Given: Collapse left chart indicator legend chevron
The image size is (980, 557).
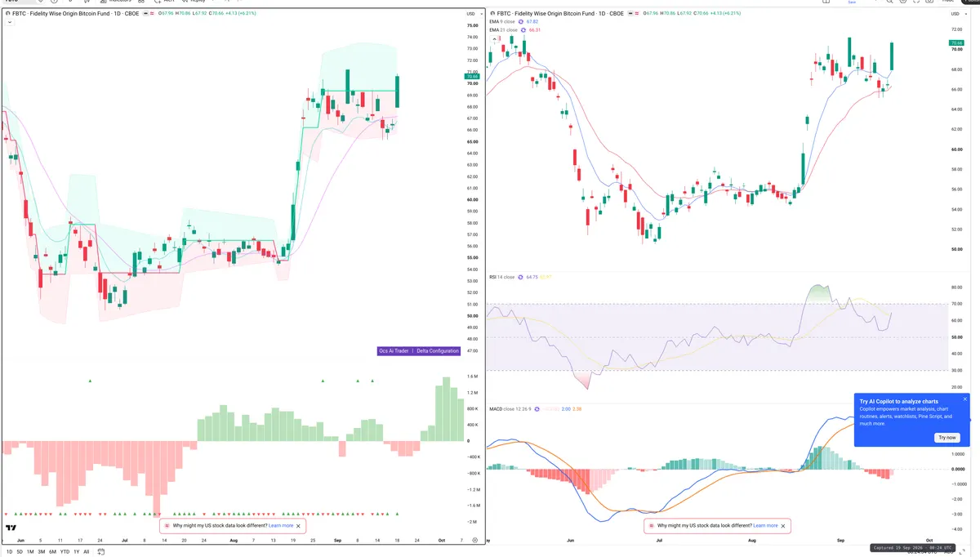Looking at the screenshot, I should click(x=9, y=23).
